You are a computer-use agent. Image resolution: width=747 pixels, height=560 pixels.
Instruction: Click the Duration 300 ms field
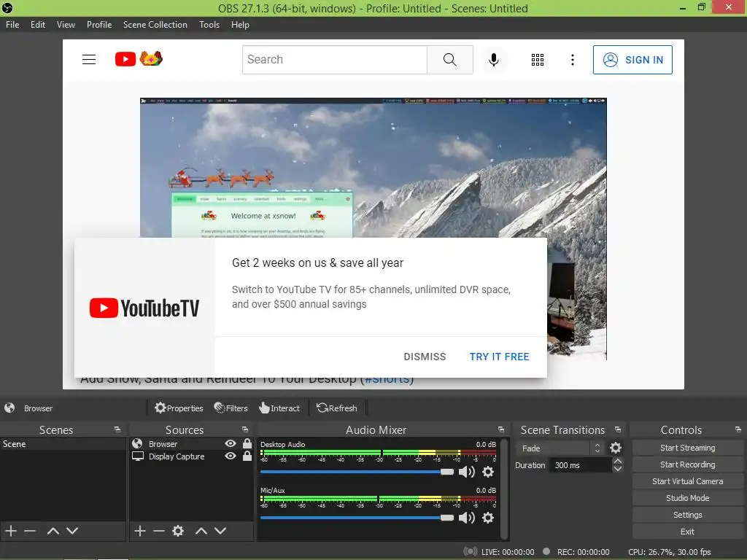coord(580,465)
